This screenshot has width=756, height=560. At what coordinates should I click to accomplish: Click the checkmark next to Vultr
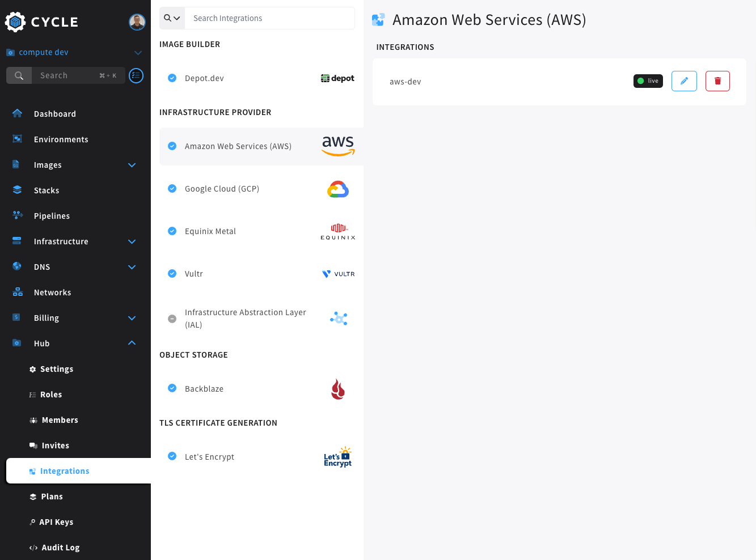click(172, 274)
